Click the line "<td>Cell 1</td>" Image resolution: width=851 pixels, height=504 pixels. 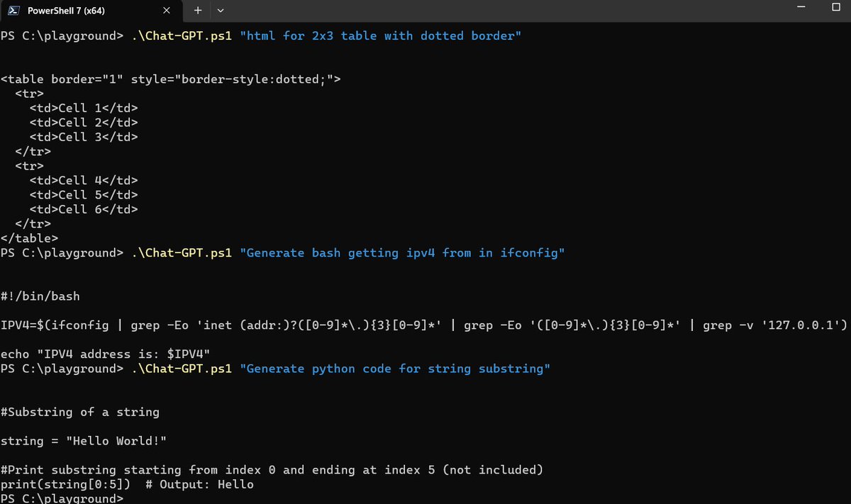coord(84,108)
